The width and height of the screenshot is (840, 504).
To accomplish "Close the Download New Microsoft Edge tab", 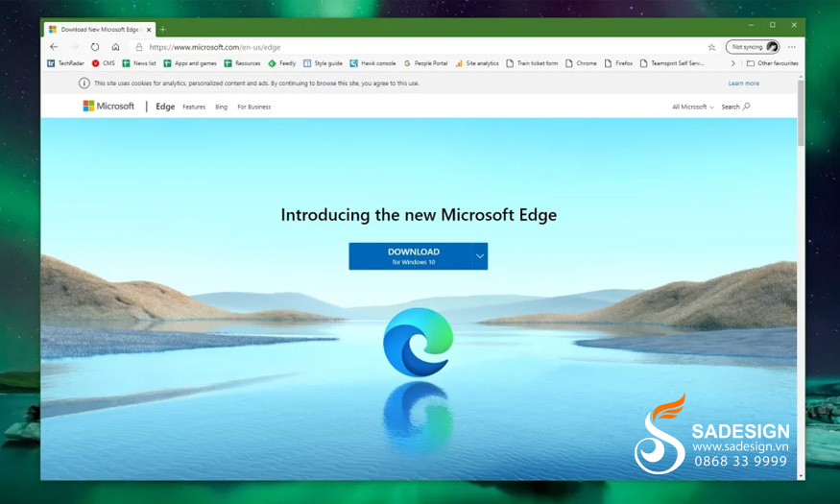I will (149, 30).
